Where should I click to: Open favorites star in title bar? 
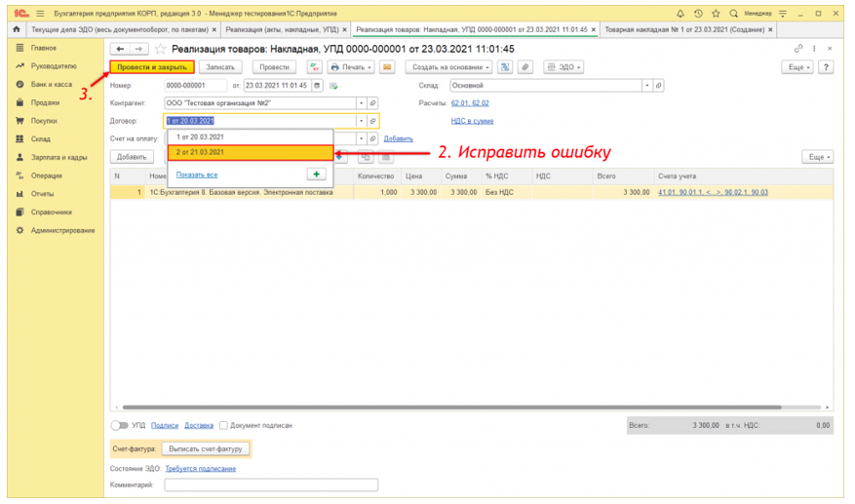[716, 13]
